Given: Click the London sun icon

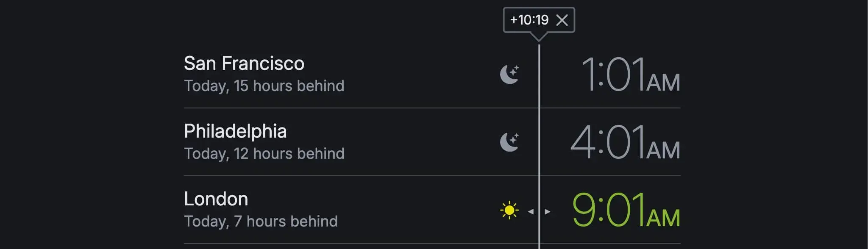Looking at the screenshot, I should tap(509, 210).
